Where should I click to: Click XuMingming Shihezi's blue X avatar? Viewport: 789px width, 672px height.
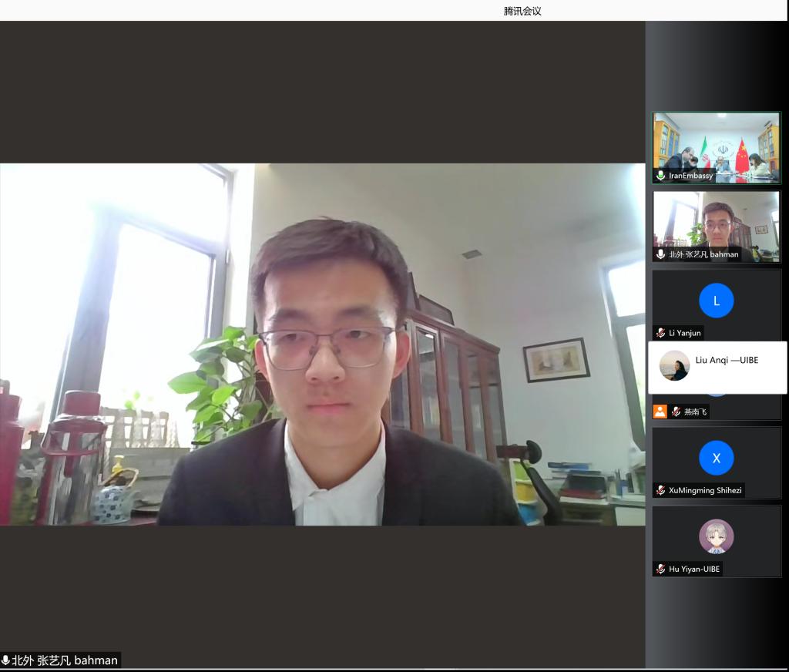(x=717, y=458)
